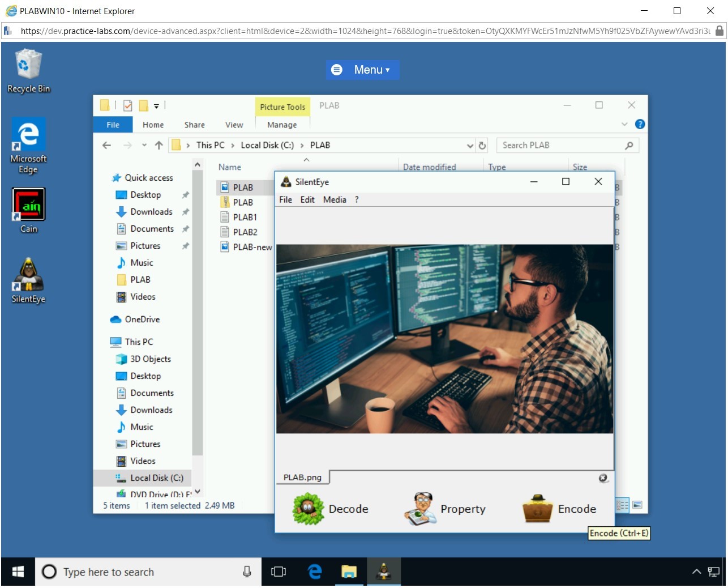728x588 pixels.
Task: Click the Decode monster icon in SilentEye
Action: point(308,509)
